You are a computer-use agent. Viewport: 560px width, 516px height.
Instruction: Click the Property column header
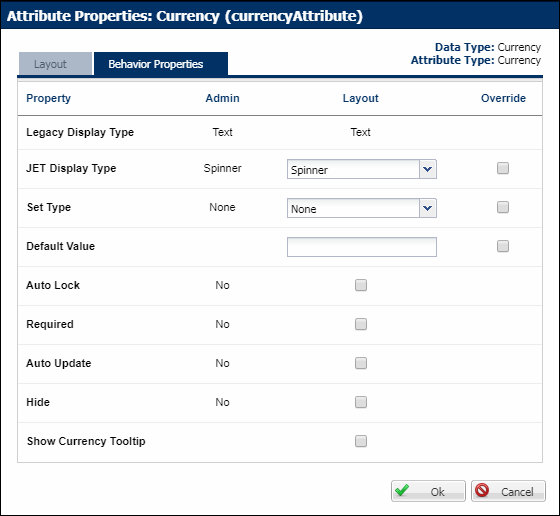coord(49,98)
